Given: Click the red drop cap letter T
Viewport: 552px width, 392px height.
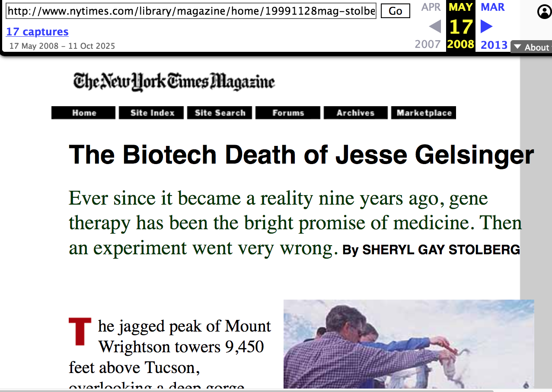Looking at the screenshot, I should 80,332.
